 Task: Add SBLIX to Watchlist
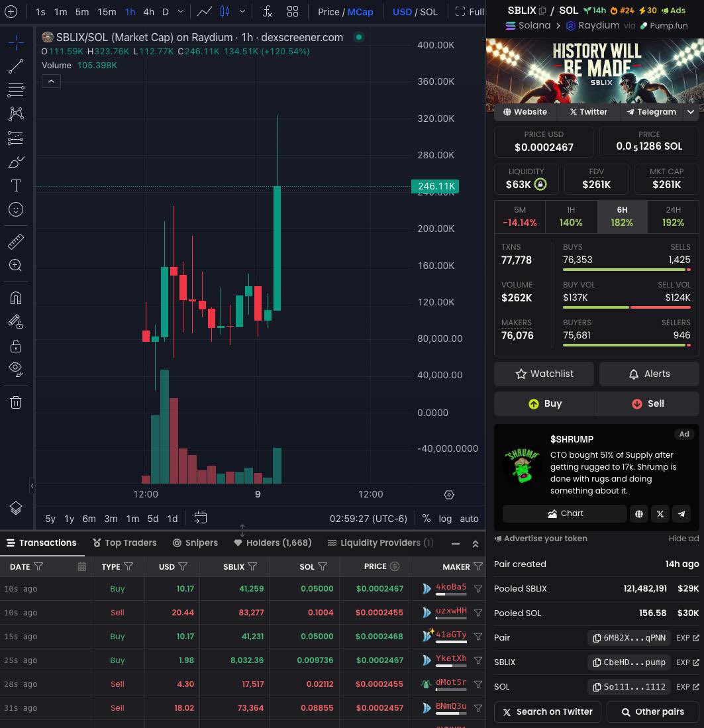544,374
